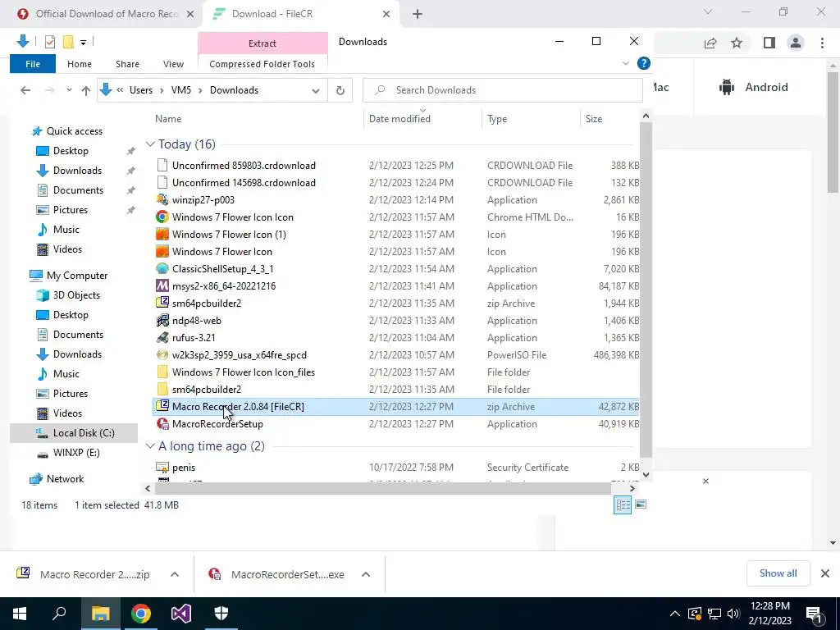
Task: Sort by Date modified column header
Action: click(399, 119)
